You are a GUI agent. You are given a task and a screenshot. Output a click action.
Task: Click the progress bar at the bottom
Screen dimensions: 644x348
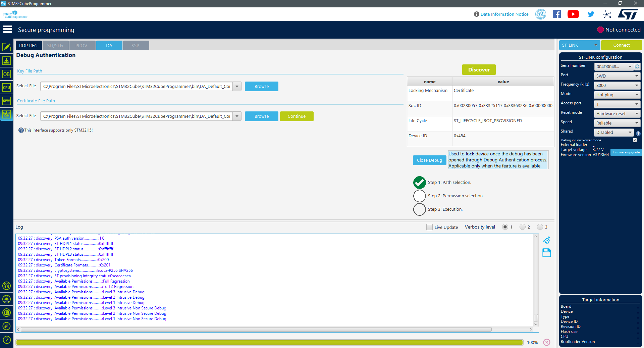pos(268,342)
